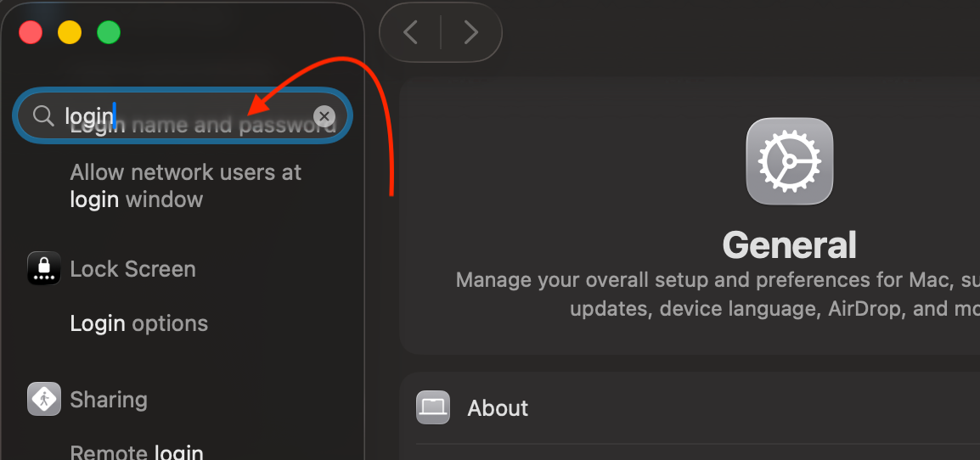The width and height of the screenshot is (980, 460).
Task: Minimize the window with the yellow button
Action: click(70, 32)
